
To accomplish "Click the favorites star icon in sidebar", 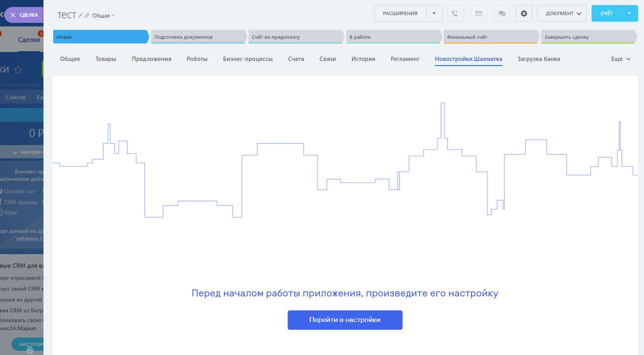I will tap(18, 70).
